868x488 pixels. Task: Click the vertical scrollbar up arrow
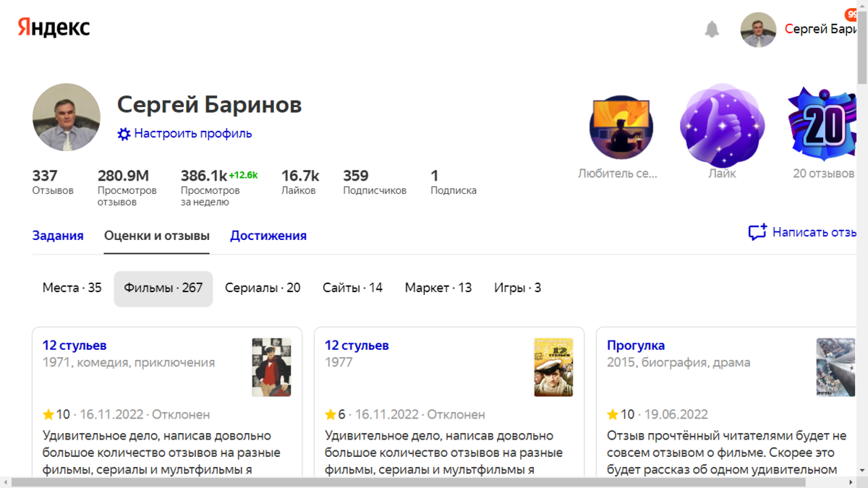tap(862, 6)
